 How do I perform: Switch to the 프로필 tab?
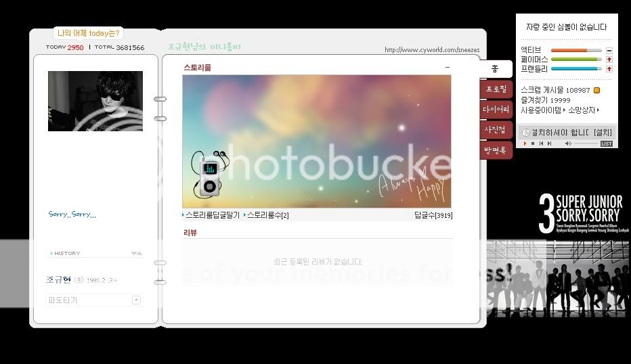tap(496, 89)
